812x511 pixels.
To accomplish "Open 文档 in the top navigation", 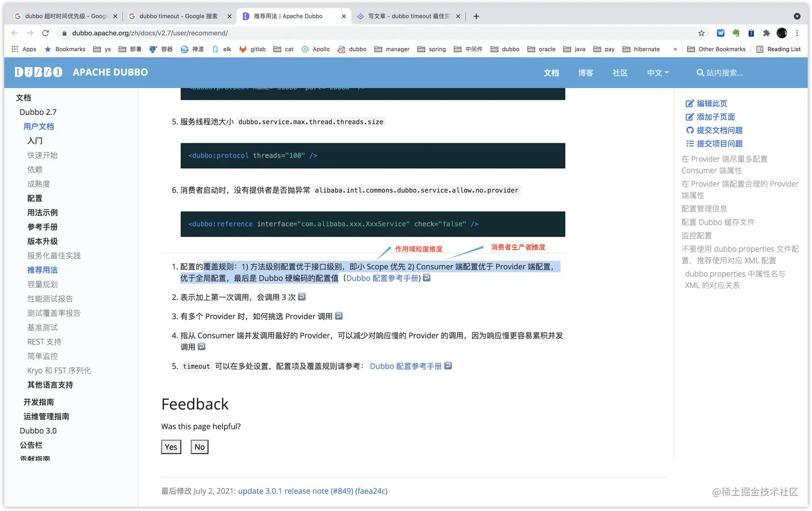I will (551, 73).
